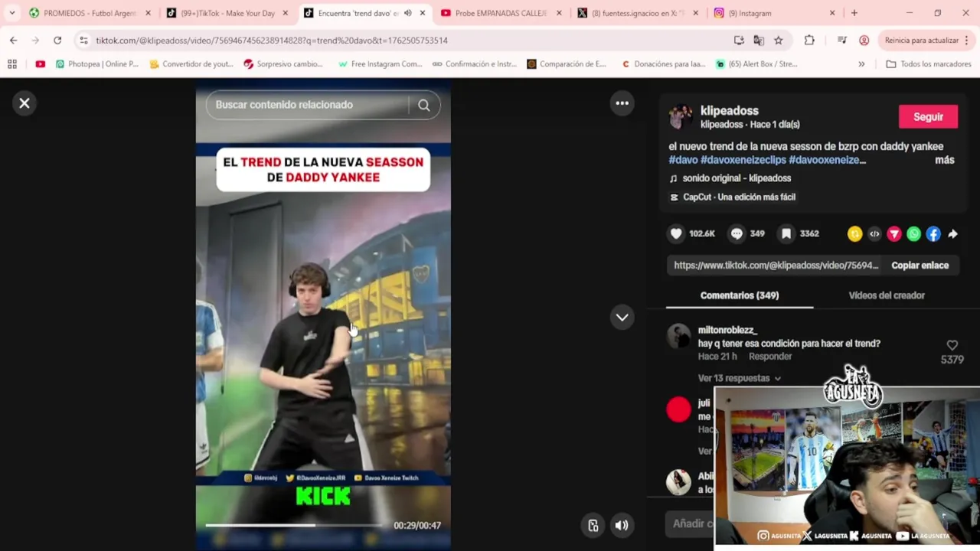Open comments via speech bubble icon
The height and width of the screenshot is (551, 980).
737,233
